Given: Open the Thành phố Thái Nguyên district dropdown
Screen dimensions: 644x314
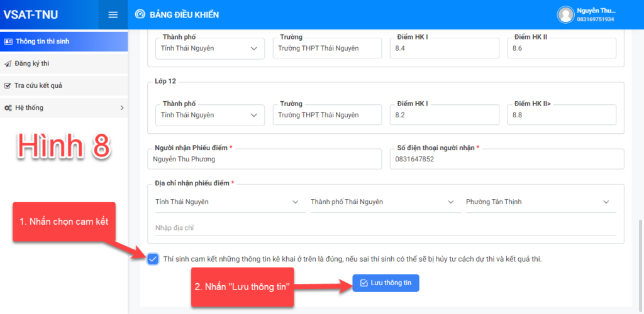Looking at the screenshot, I should (x=382, y=202).
